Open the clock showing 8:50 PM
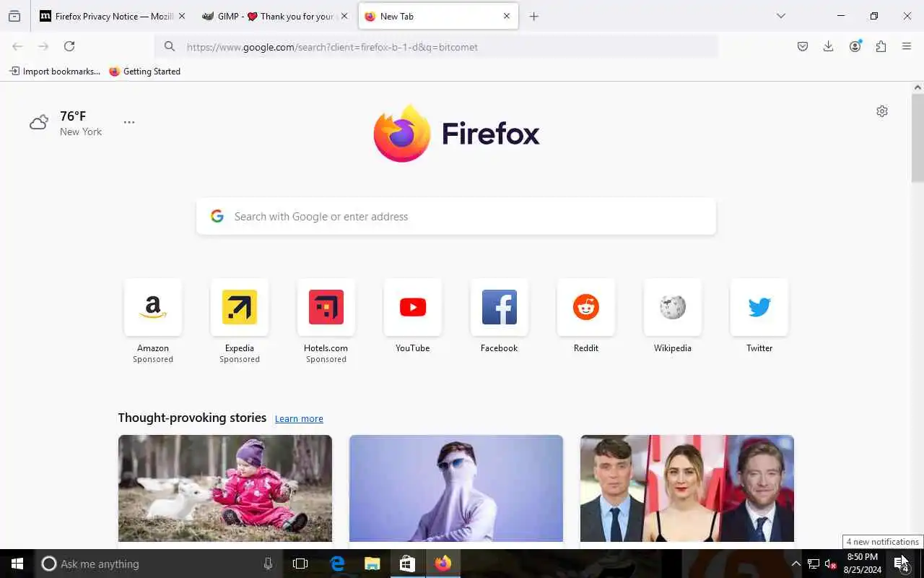 [x=863, y=564]
